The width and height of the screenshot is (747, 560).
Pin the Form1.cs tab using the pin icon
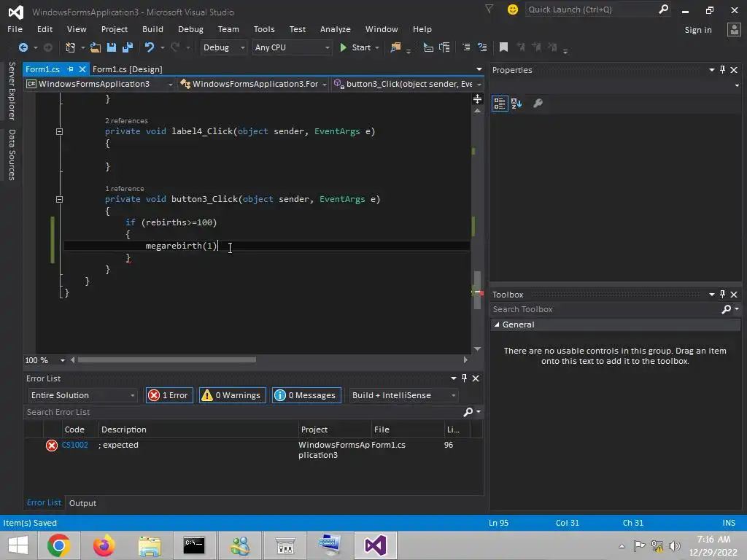[71, 69]
